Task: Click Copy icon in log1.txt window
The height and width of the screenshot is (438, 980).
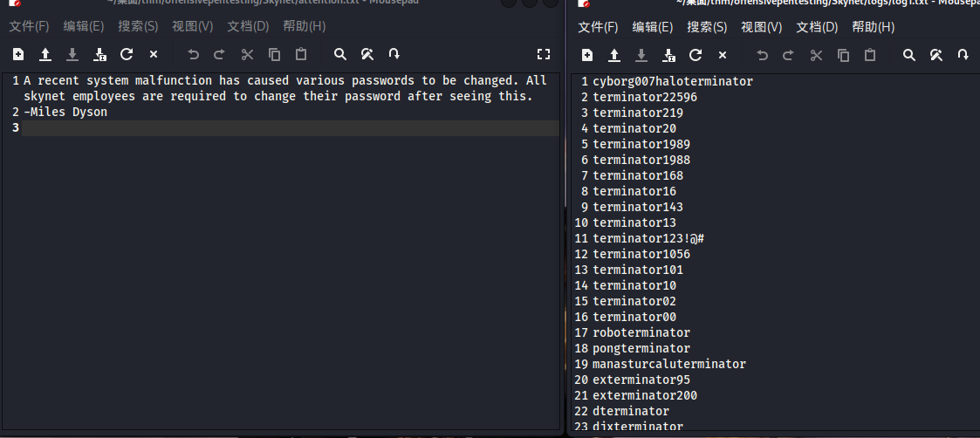Action: (x=843, y=55)
